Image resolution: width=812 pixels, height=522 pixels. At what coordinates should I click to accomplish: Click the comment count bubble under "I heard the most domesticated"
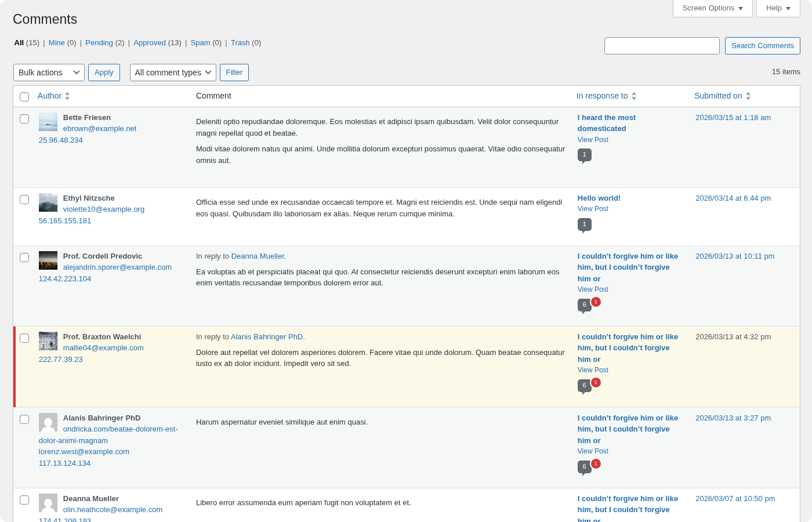click(x=585, y=155)
